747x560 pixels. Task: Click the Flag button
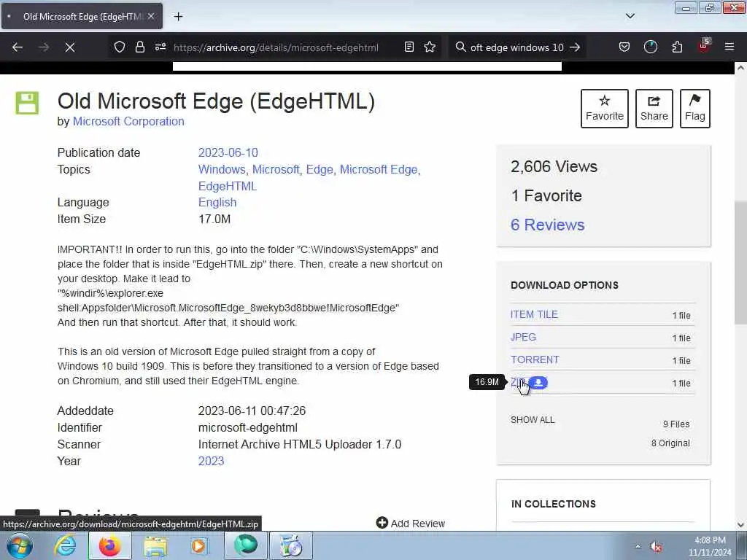(695, 109)
